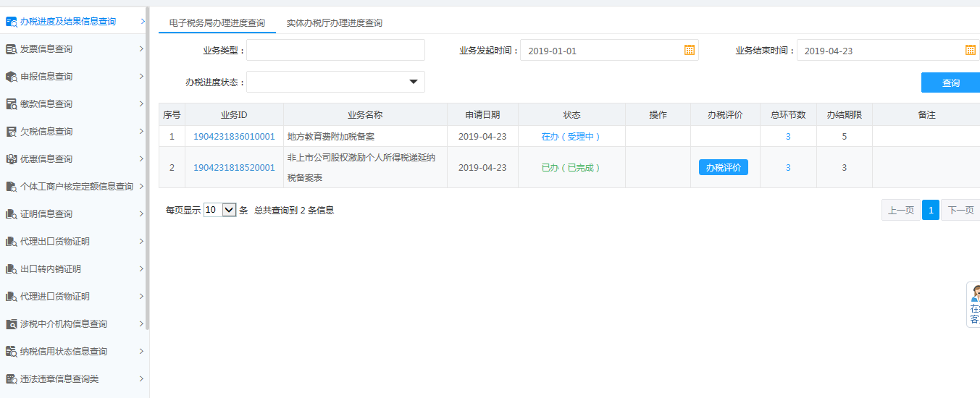The image size is (980, 398).
Task: Expand 缴款信息查询 chevron arrow
Action: pyautogui.click(x=141, y=104)
